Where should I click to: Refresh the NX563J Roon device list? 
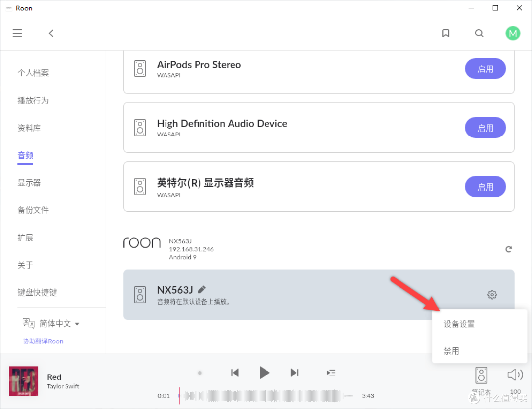(509, 249)
